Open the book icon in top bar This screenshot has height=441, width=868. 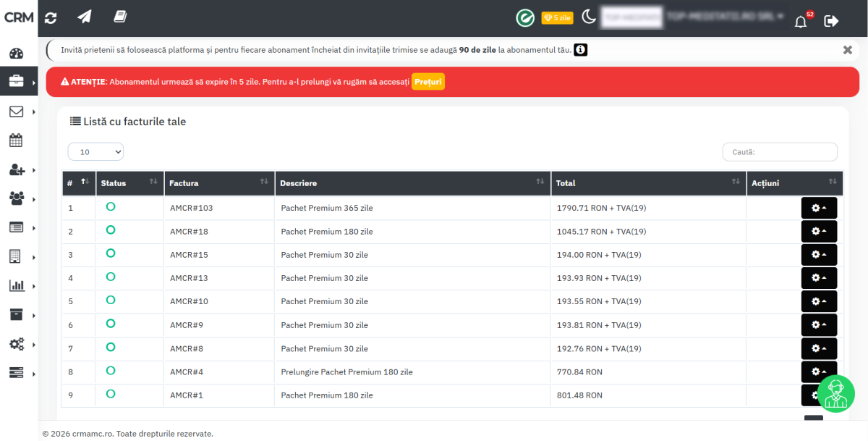point(120,17)
